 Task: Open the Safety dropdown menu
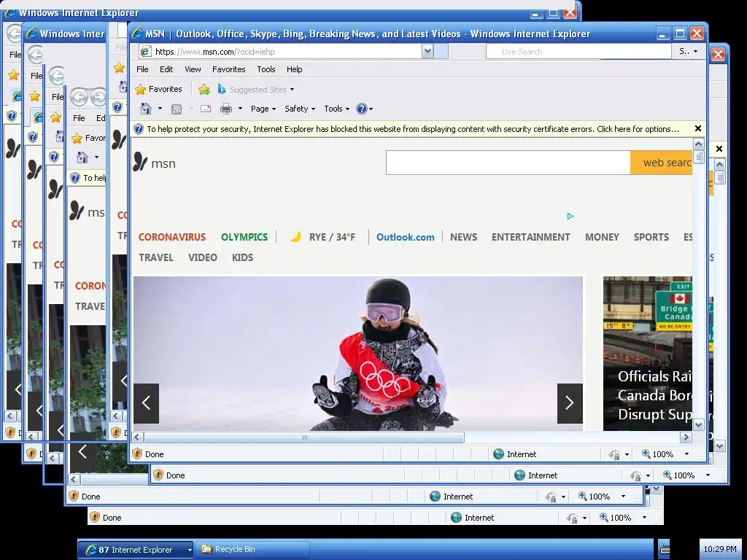300,109
